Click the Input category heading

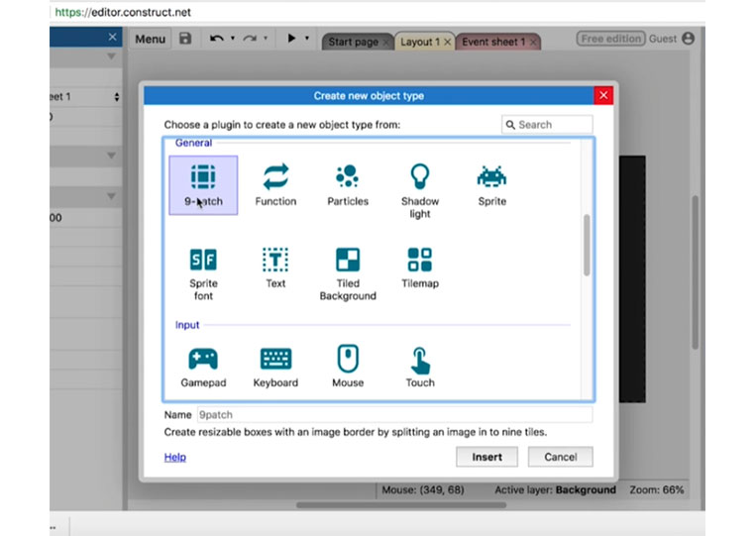(187, 325)
